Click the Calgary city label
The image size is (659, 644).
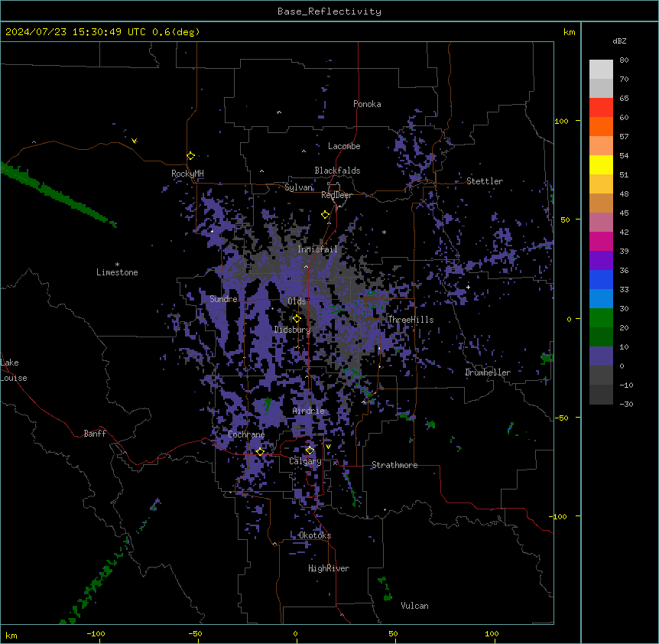[305, 461]
